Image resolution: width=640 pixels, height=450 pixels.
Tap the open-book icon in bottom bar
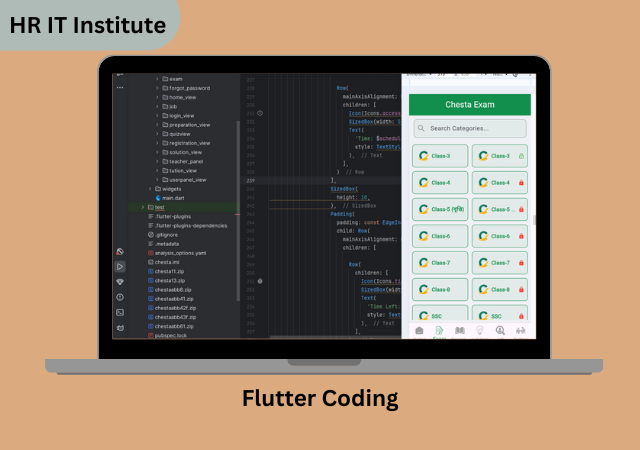(x=460, y=330)
